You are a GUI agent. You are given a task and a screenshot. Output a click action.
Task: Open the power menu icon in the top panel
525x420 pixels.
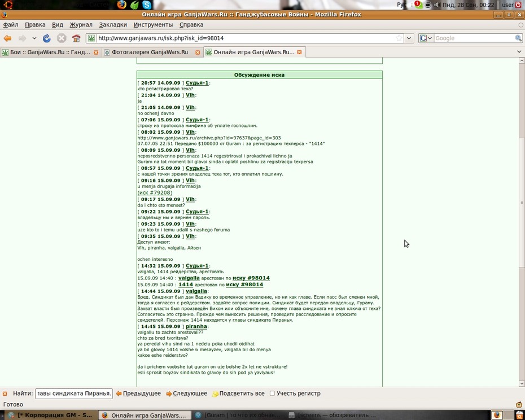518,5
